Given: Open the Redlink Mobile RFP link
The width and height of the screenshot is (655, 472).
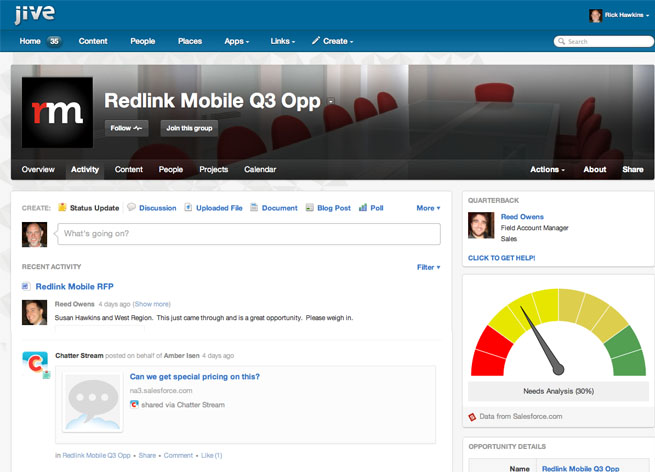Looking at the screenshot, I should coord(74,286).
